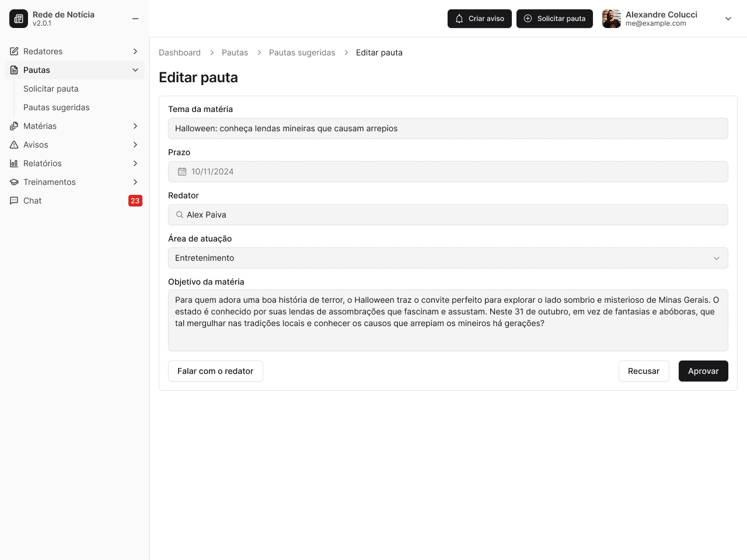The image size is (747, 560).
Task: Collapse the sidebar with the minimize control
Action: pos(135,18)
